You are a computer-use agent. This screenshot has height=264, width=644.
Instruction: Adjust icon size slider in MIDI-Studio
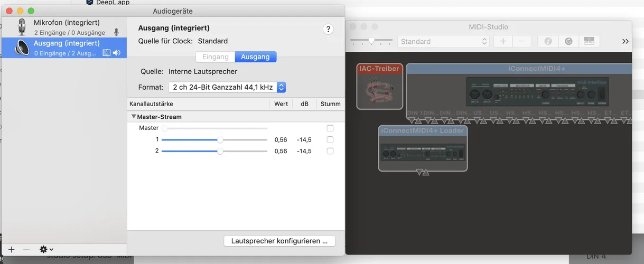coord(371,41)
